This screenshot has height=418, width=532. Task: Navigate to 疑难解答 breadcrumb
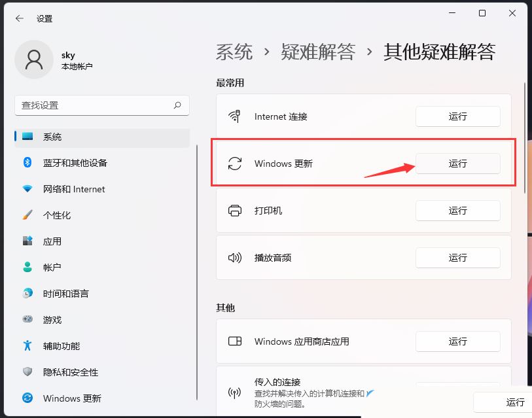pyautogui.click(x=318, y=52)
